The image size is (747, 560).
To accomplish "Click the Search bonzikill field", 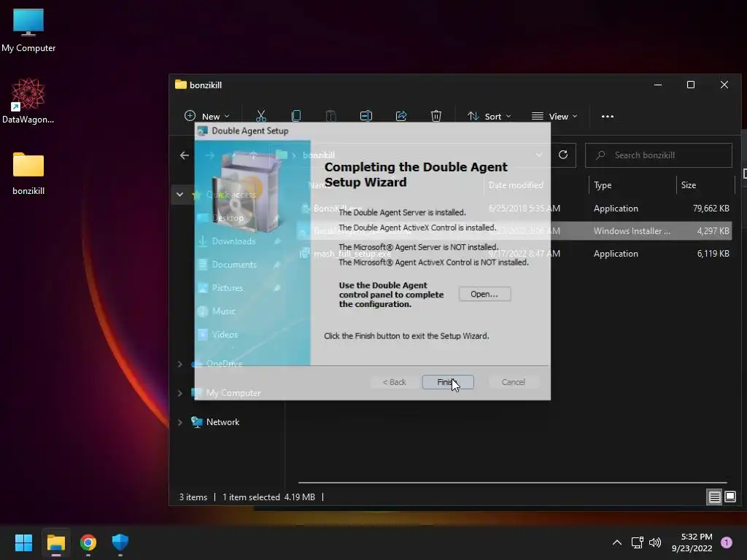I will point(659,155).
